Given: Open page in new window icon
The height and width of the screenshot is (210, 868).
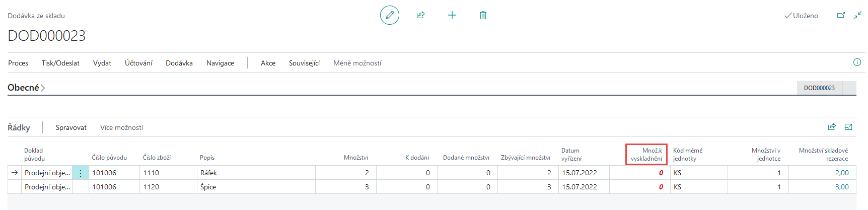Looking at the screenshot, I should 840,15.
